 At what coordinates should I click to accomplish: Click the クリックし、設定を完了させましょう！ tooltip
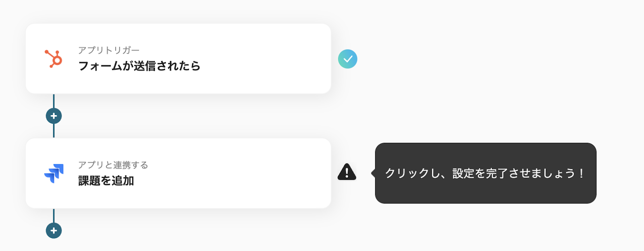pos(485,173)
